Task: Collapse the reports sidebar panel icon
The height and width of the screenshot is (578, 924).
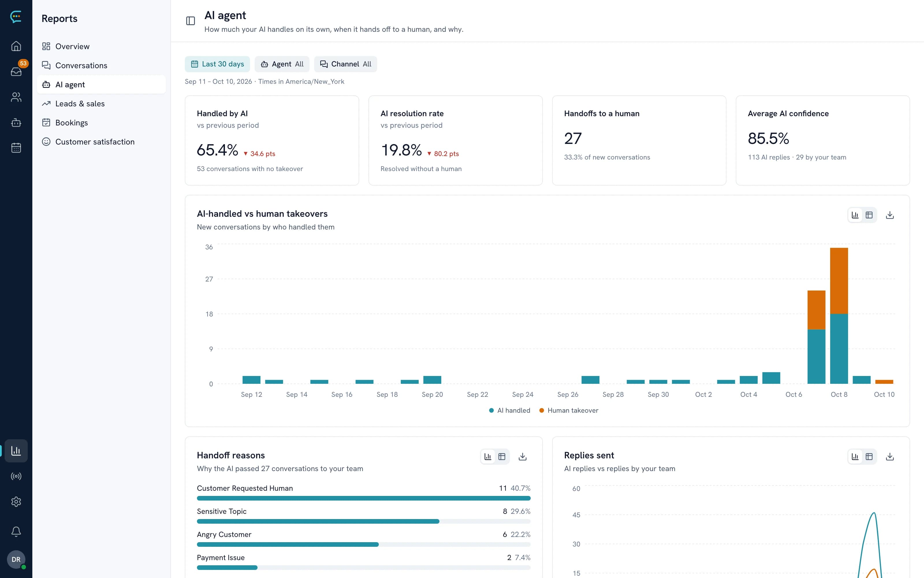Action: tap(191, 21)
